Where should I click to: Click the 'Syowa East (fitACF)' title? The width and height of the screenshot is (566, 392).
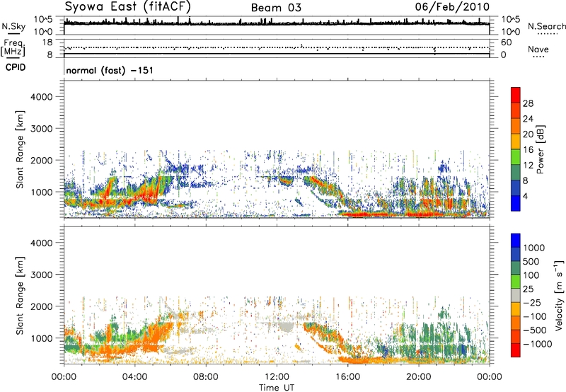(128, 6)
